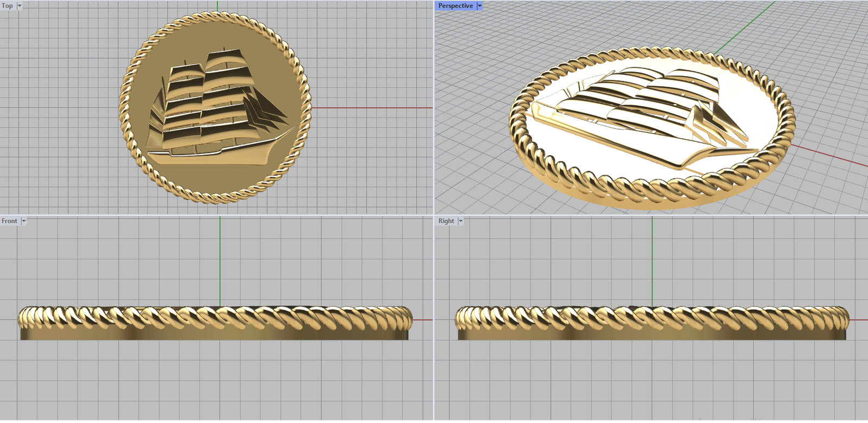Click the green axis line in Perspective viewport
The image size is (868, 423).
click(x=743, y=27)
